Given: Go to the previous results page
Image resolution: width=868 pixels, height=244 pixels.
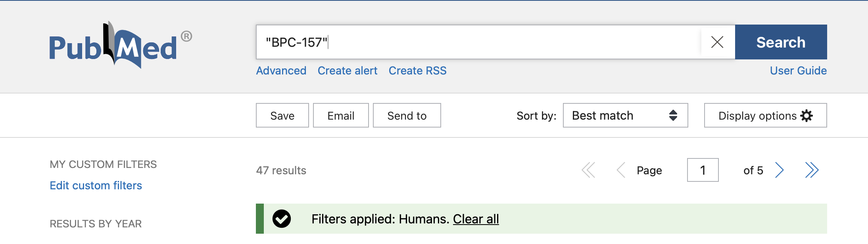Looking at the screenshot, I should [x=621, y=170].
